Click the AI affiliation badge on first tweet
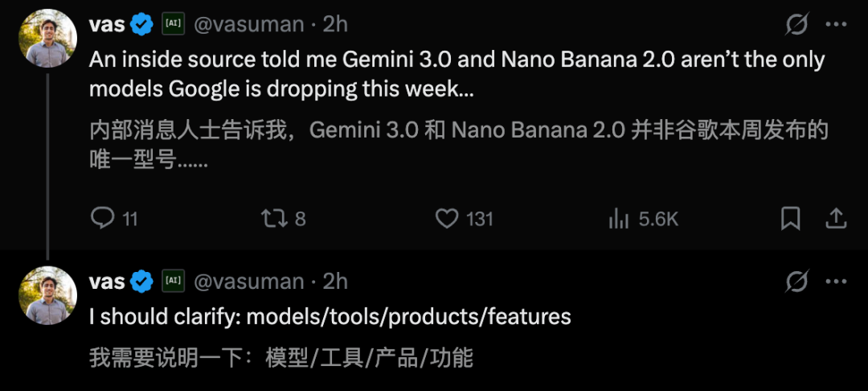Viewport: 868px width, 391px height. click(173, 25)
